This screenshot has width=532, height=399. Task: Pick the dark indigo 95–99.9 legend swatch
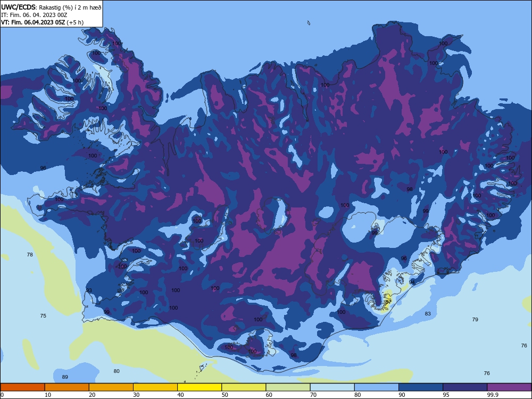pos(465,387)
